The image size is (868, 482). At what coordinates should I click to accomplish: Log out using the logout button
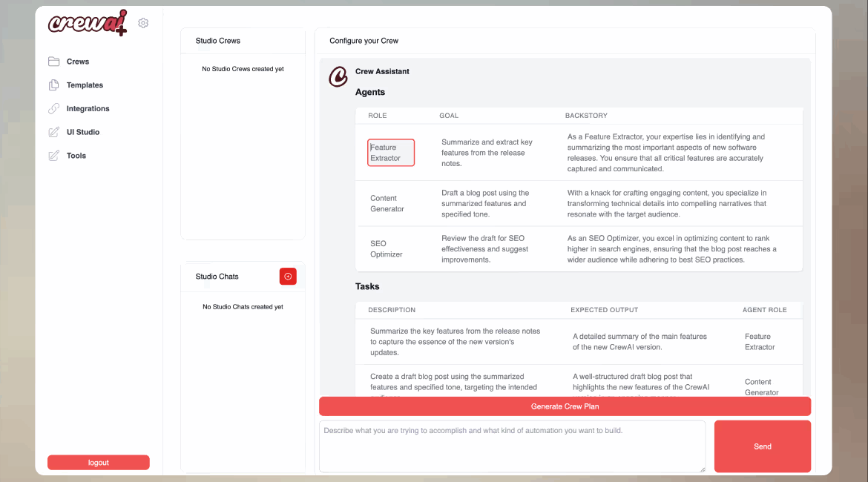click(x=99, y=463)
